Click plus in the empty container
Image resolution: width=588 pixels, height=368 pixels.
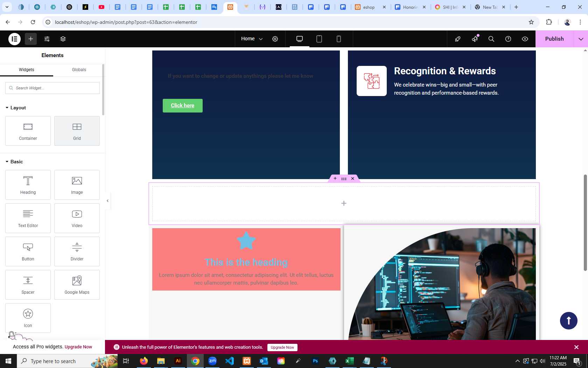(x=344, y=203)
